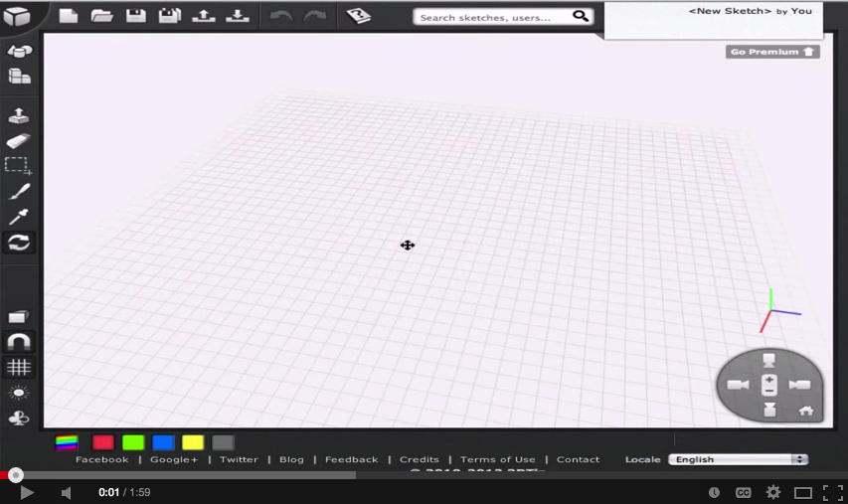The height and width of the screenshot is (504, 848).
Task: Save the current sketch
Action: point(136,16)
